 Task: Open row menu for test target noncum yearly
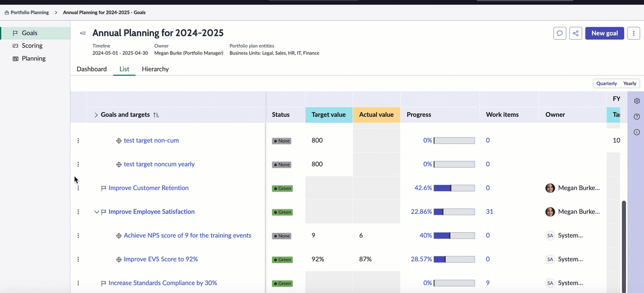click(78, 164)
